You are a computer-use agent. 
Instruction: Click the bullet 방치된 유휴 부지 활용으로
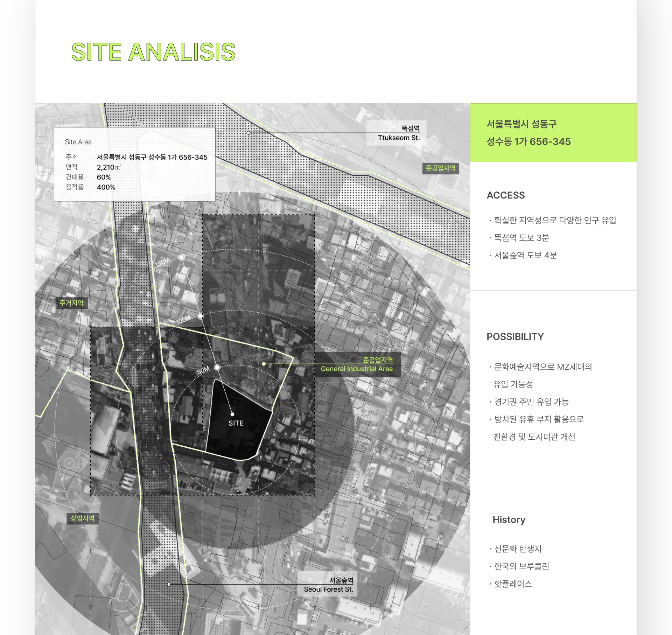537,419
